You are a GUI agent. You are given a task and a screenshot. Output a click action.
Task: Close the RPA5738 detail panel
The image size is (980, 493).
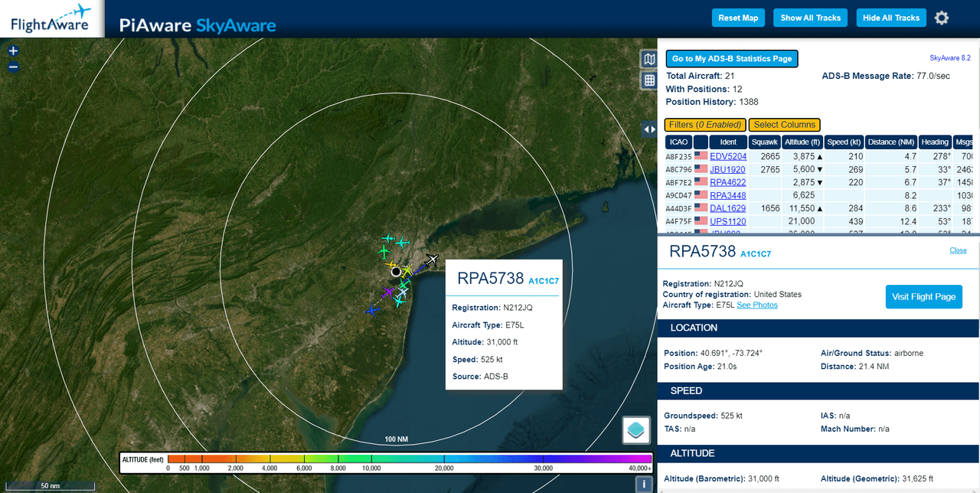point(958,250)
